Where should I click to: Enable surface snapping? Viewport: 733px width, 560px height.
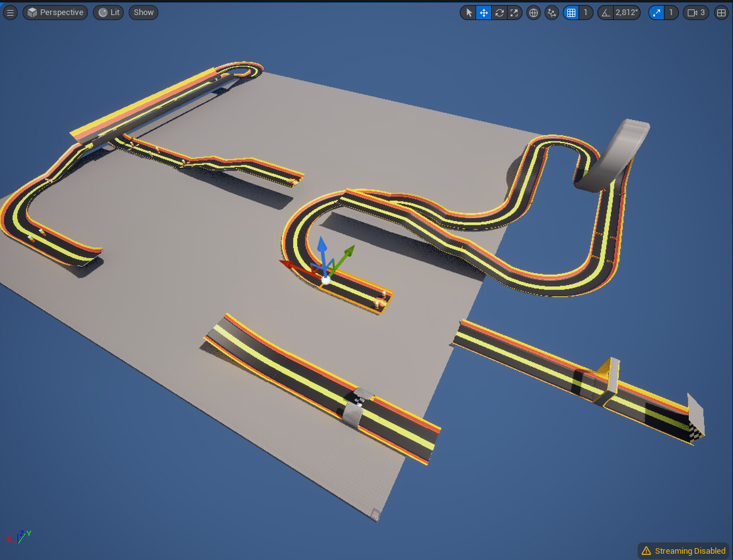tap(551, 13)
